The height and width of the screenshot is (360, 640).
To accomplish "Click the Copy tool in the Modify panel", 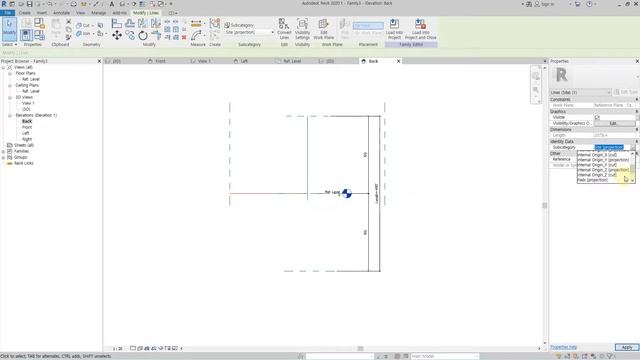I will 130,35.
